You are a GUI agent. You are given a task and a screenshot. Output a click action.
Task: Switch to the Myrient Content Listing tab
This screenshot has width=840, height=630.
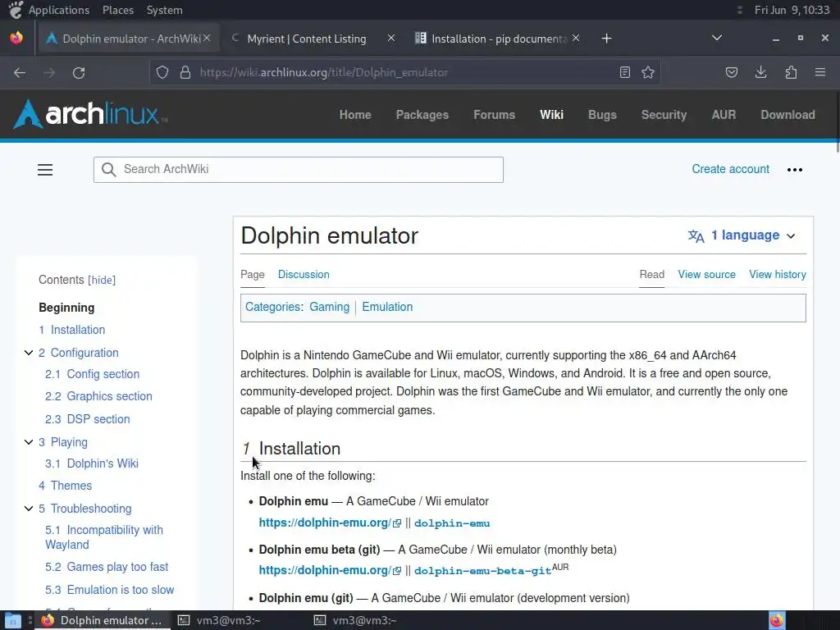(x=307, y=39)
